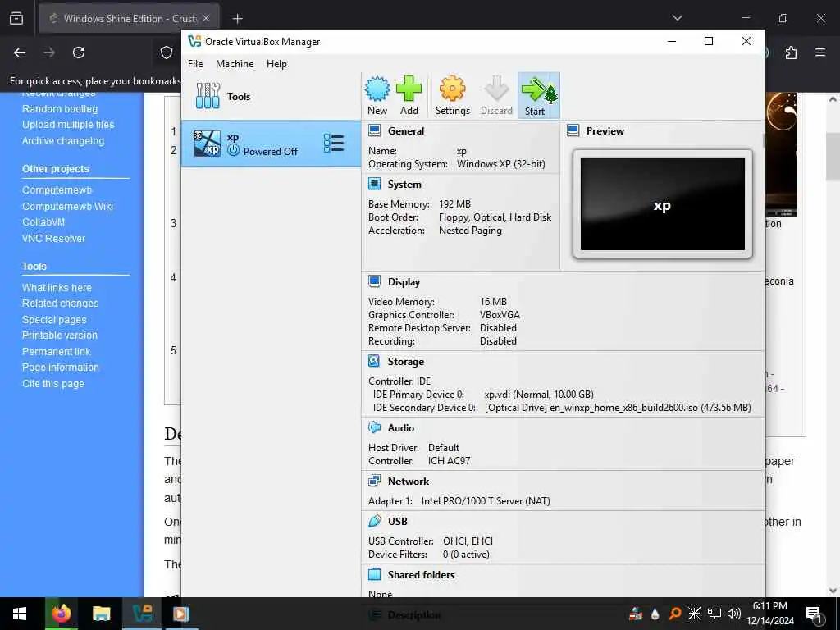840x630 pixels.
Task: Click Page information sidebar link
Action: [61, 367]
